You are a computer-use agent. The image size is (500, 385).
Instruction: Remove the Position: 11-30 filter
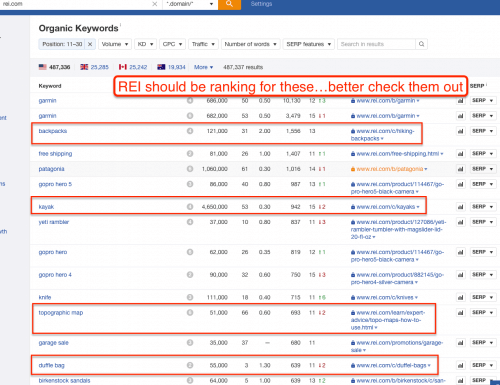[x=90, y=44]
